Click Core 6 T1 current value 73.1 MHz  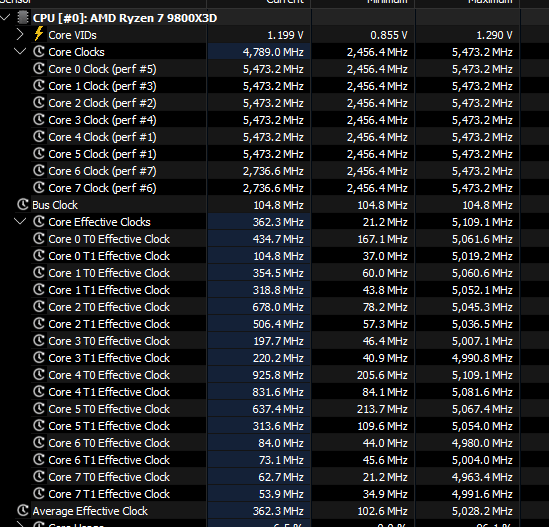click(x=281, y=460)
